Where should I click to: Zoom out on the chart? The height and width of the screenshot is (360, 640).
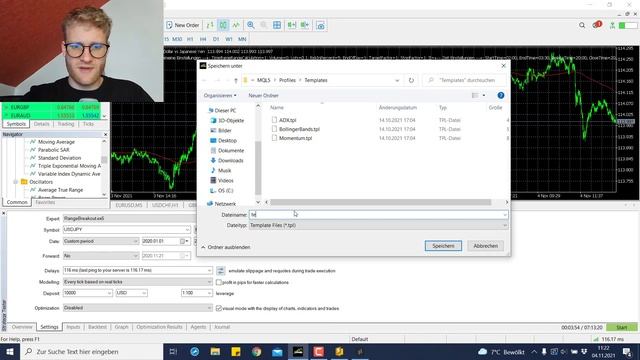(x=264, y=25)
